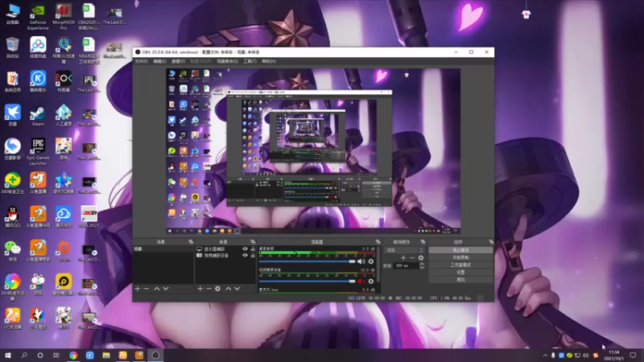644x362 pixels.
Task: Open the File menu in OBS
Action: coord(141,61)
